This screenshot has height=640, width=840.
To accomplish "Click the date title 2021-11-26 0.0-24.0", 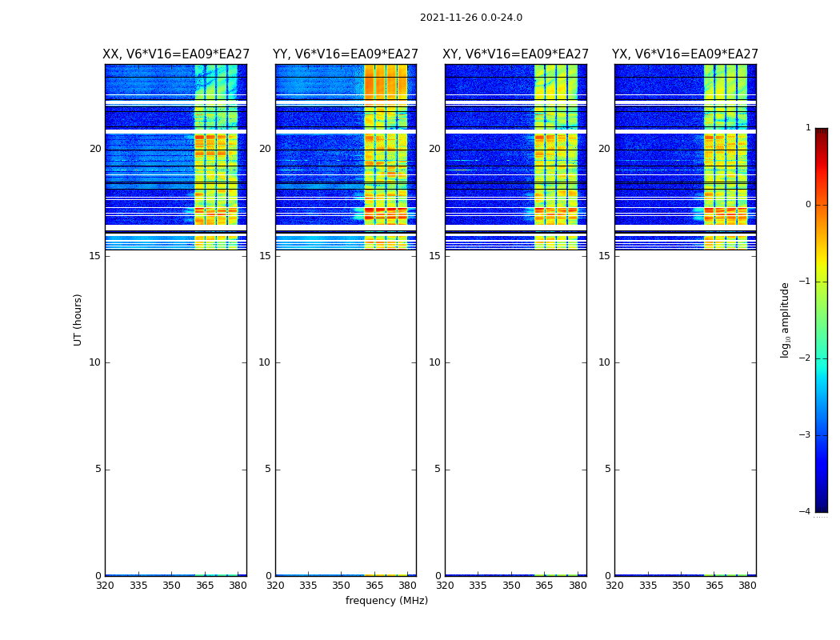I will [x=470, y=18].
